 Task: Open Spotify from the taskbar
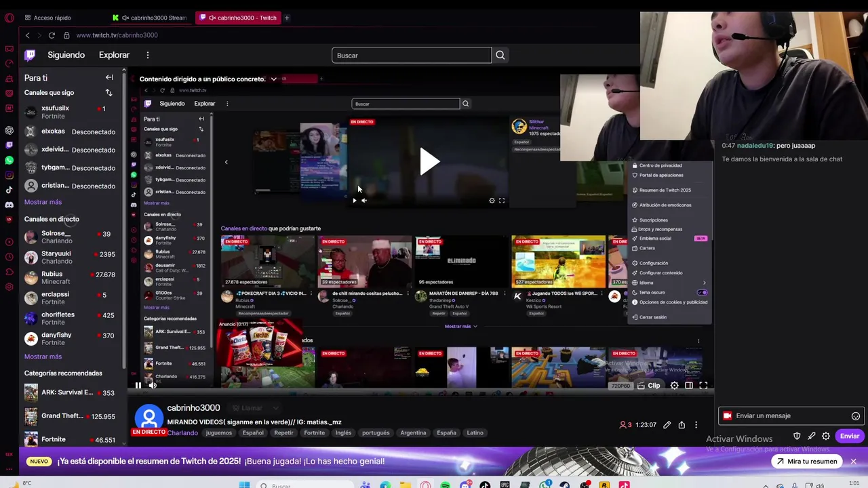[x=445, y=485]
